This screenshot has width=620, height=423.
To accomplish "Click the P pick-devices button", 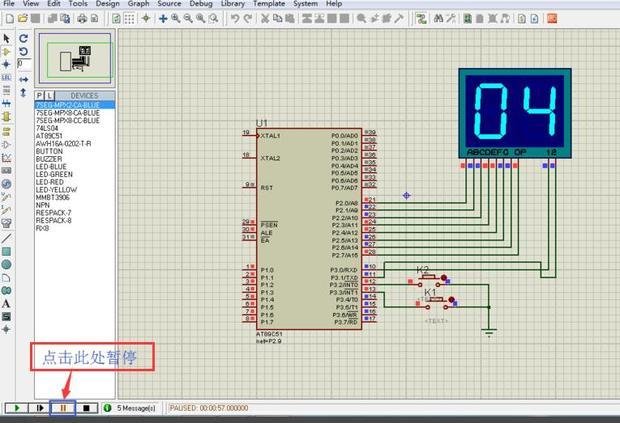I will coord(40,95).
